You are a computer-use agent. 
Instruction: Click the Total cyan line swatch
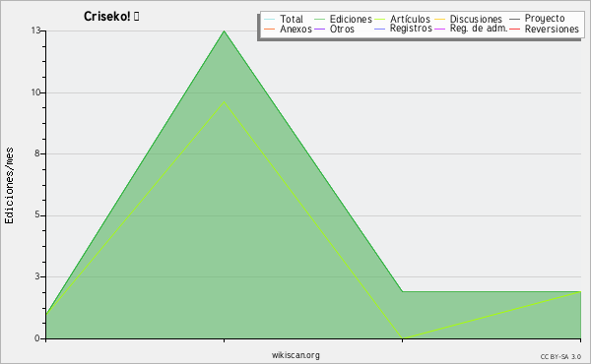pos(270,20)
